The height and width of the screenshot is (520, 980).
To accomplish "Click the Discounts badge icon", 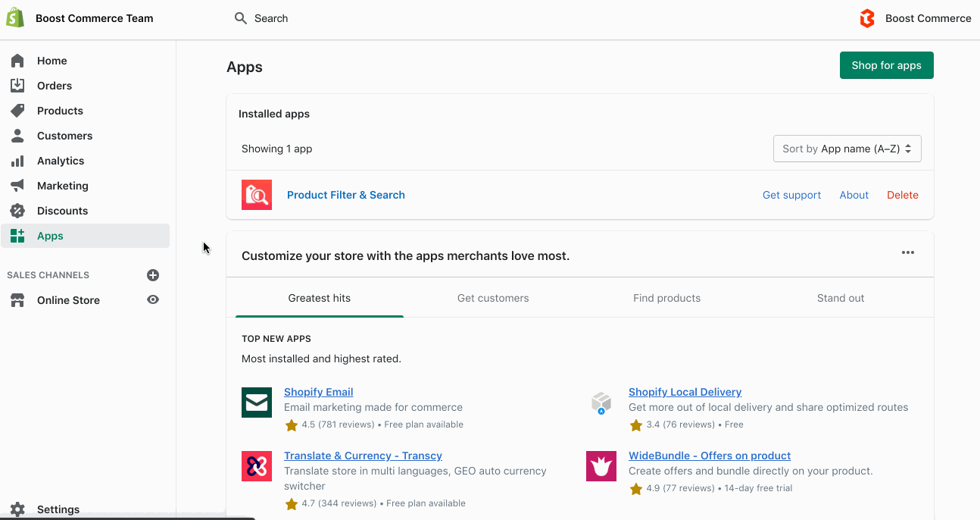I will [17, 211].
